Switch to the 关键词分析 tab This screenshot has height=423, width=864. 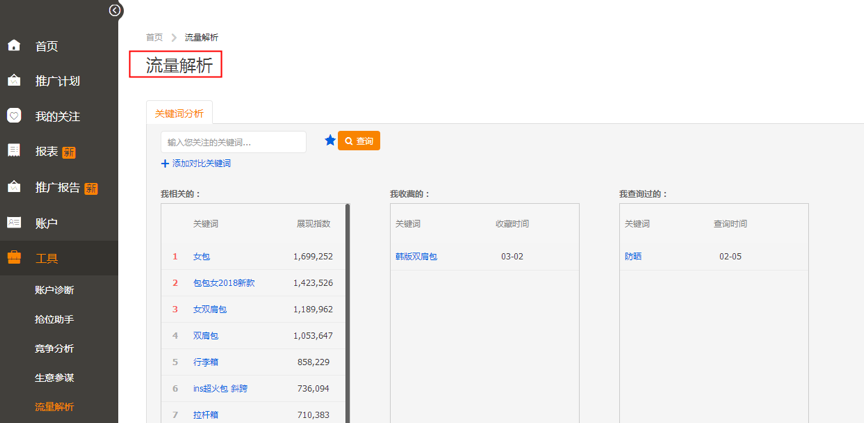179,114
